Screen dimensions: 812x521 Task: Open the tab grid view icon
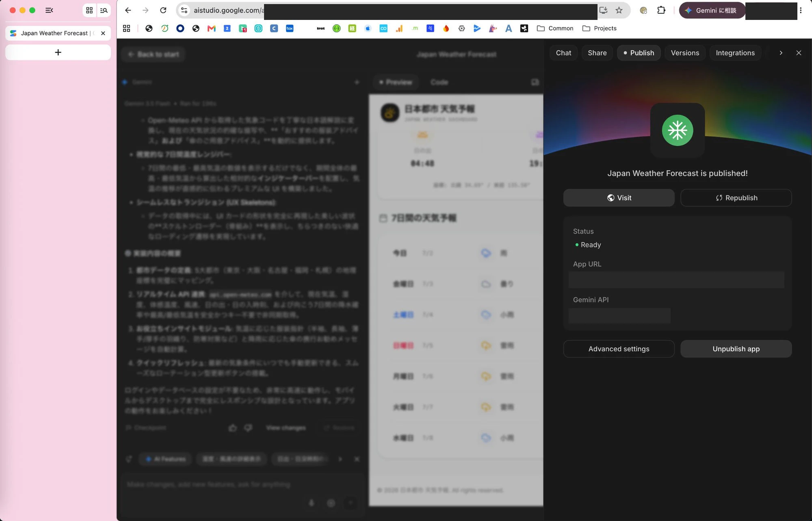tap(89, 11)
